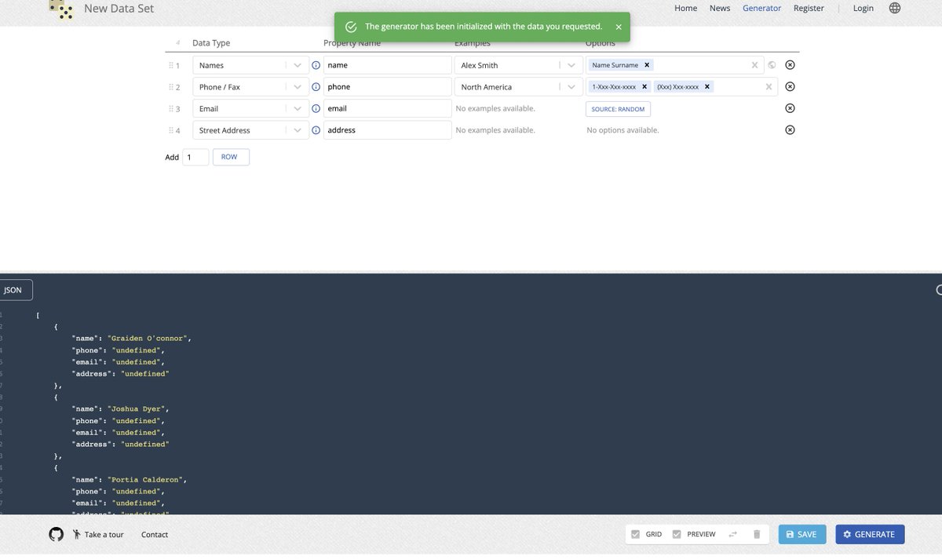Open the Register menu item
This screenshot has width=942, height=560.
809,8
